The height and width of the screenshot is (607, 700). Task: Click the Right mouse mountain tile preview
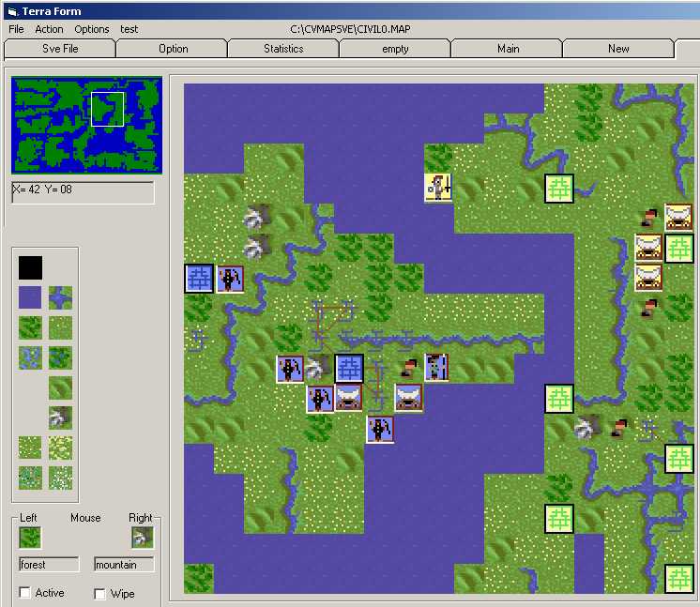(x=143, y=538)
